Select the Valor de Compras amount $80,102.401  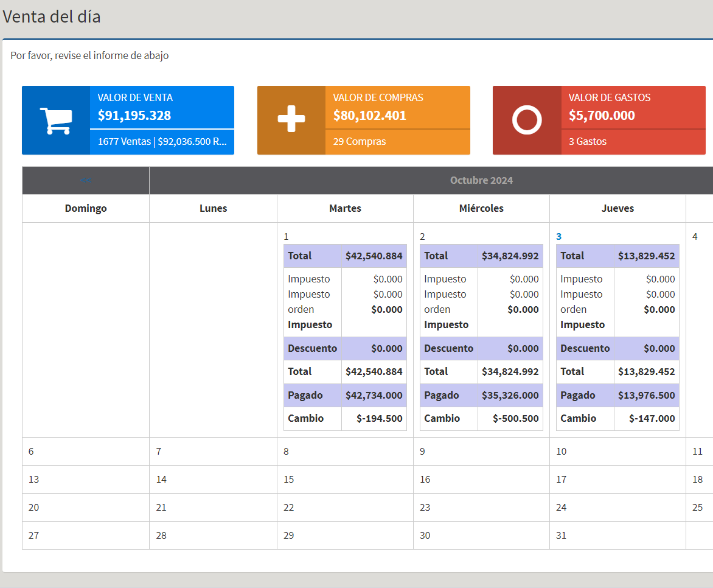coord(370,116)
